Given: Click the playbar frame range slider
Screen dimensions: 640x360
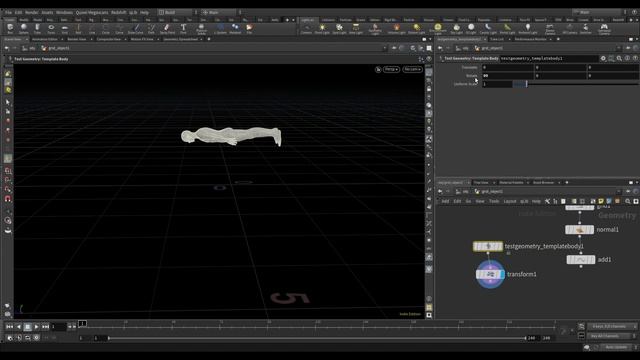Looking at the screenshot, I should (317, 338).
